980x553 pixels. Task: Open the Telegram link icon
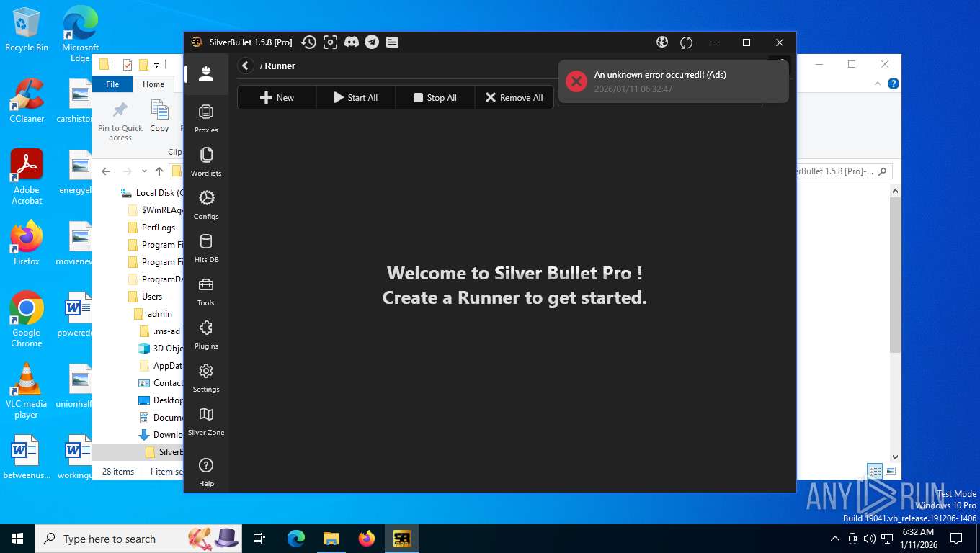[372, 42]
